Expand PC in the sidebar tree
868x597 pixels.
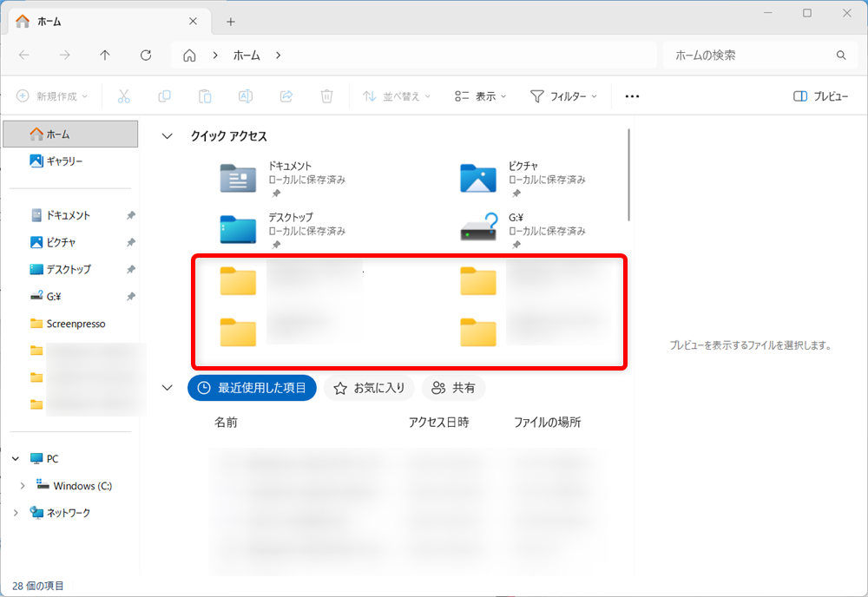pos(15,457)
